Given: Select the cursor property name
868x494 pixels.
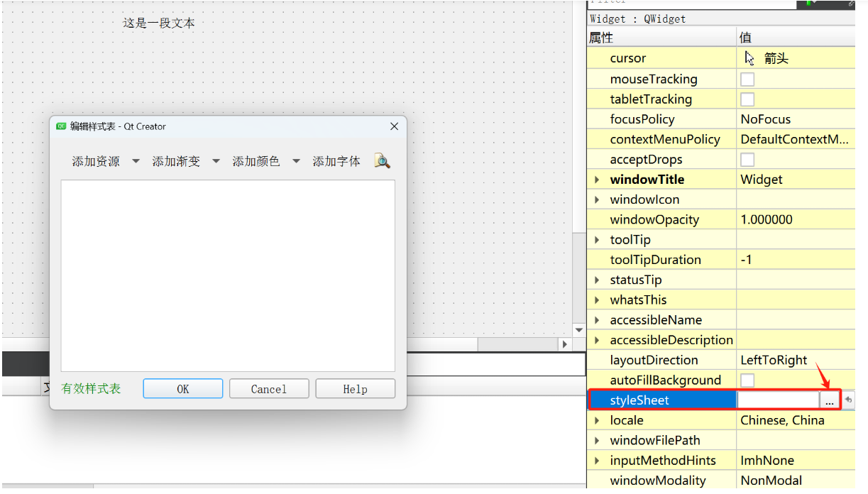Looking at the screenshot, I should (628, 58).
